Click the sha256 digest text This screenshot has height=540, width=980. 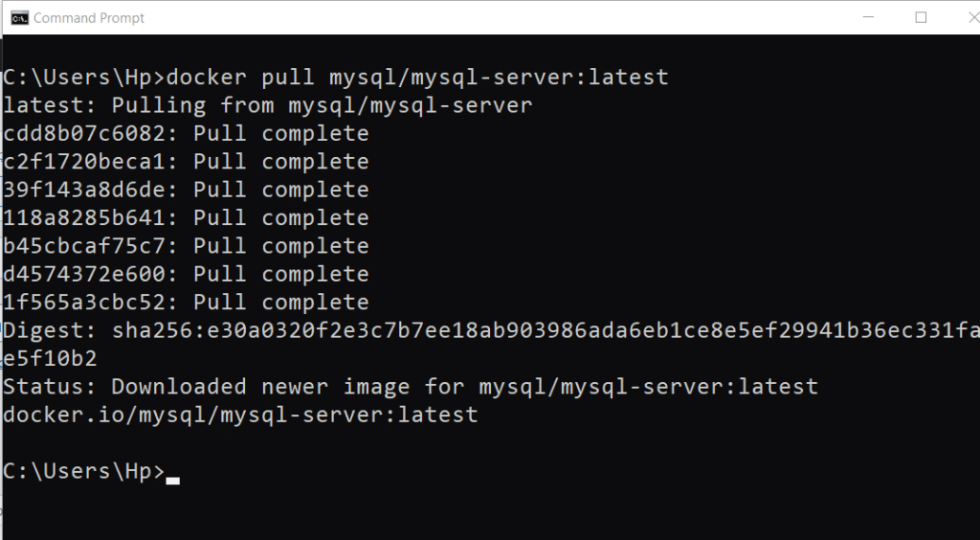[x=546, y=330]
